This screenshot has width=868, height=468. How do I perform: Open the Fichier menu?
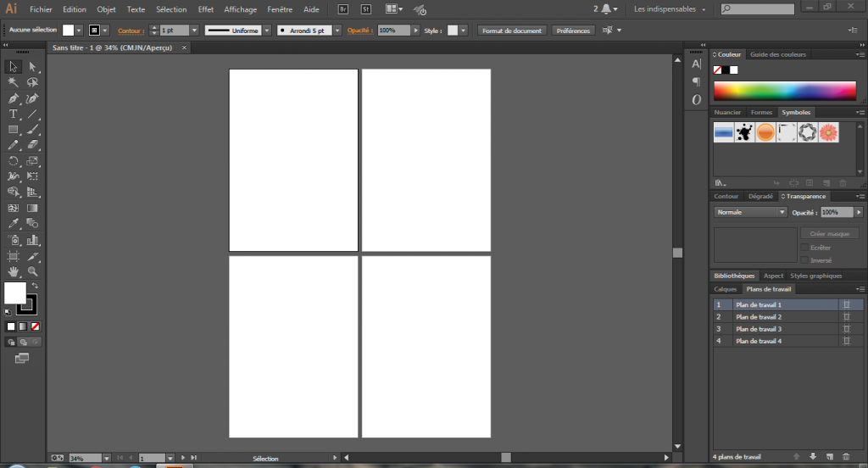click(41, 9)
